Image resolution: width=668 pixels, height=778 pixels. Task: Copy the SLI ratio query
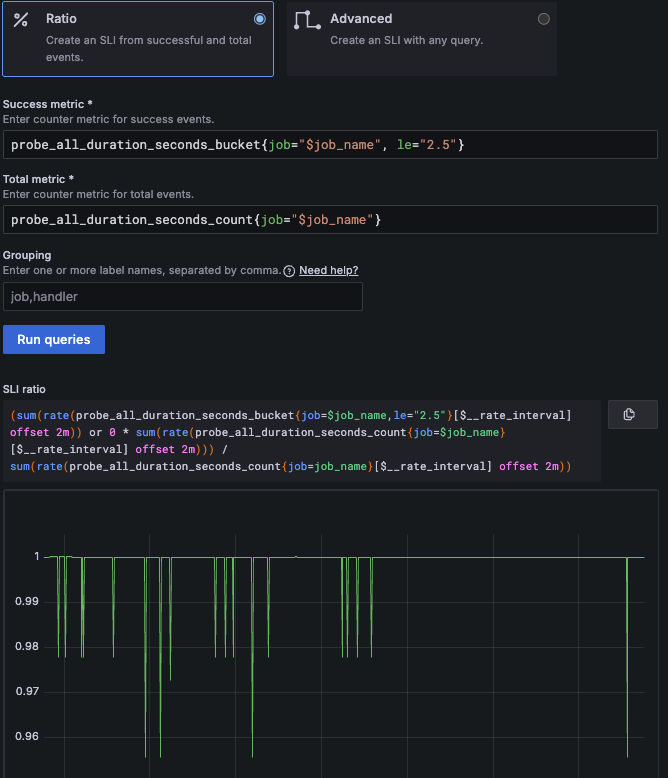point(629,414)
